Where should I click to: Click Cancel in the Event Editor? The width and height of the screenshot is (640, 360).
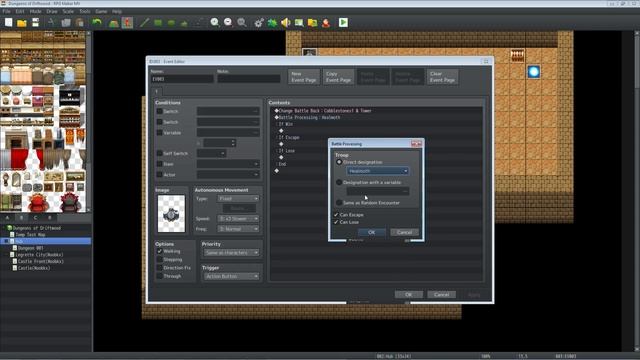click(442, 294)
